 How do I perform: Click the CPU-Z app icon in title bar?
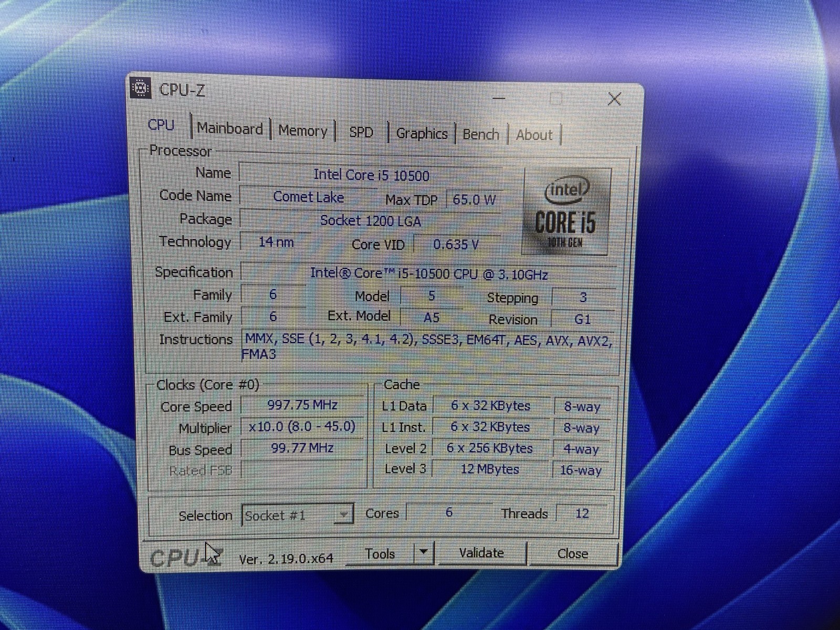tap(140, 88)
